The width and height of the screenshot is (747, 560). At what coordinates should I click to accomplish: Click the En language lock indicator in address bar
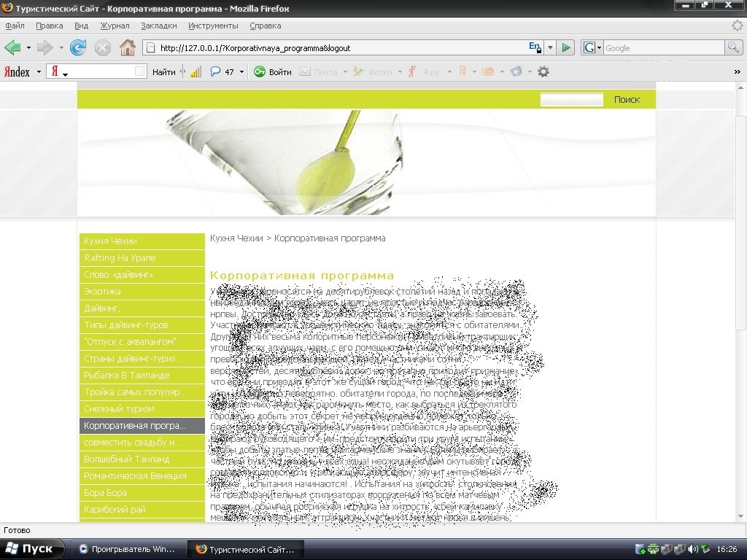(x=535, y=47)
